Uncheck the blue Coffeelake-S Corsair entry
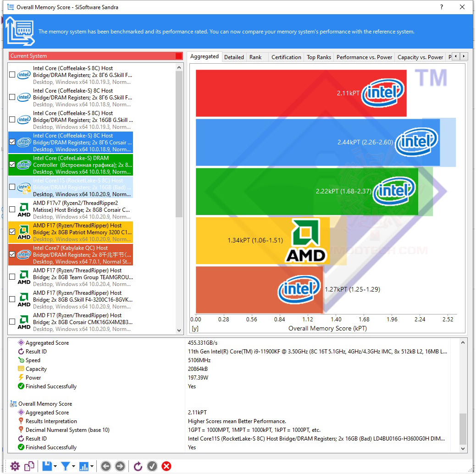Image resolution: width=476 pixels, height=474 pixels. coord(12,142)
